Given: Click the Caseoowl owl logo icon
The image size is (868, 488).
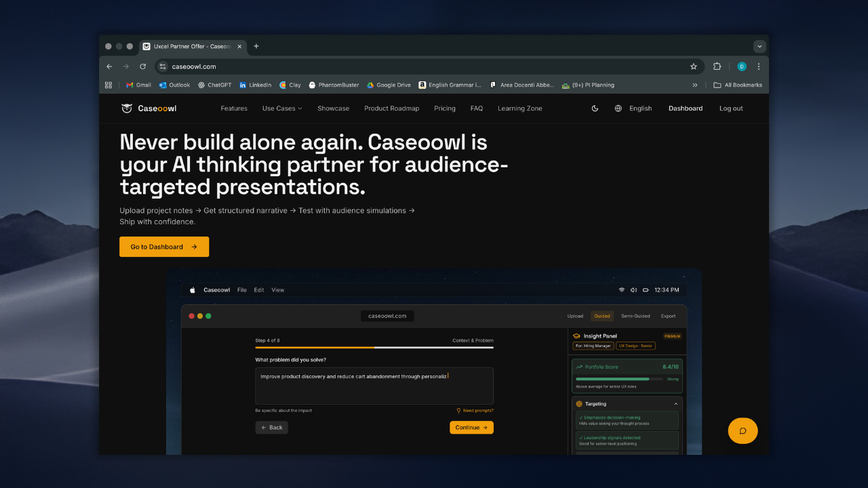Looking at the screenshot, I should coord(127,108).
